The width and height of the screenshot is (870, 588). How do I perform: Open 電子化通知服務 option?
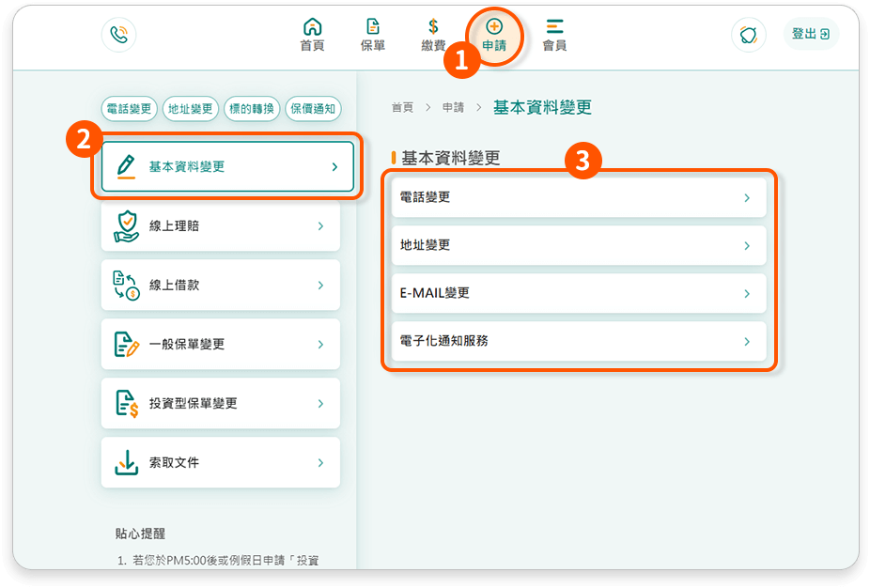pyautogui.click(x=579, y=341)
